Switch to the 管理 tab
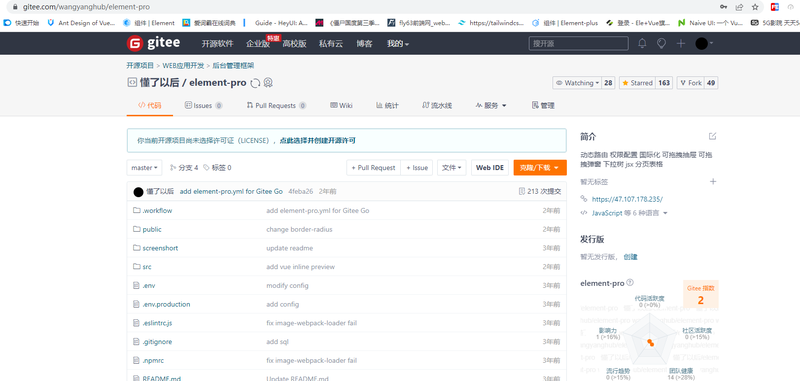 click(543, 106)
